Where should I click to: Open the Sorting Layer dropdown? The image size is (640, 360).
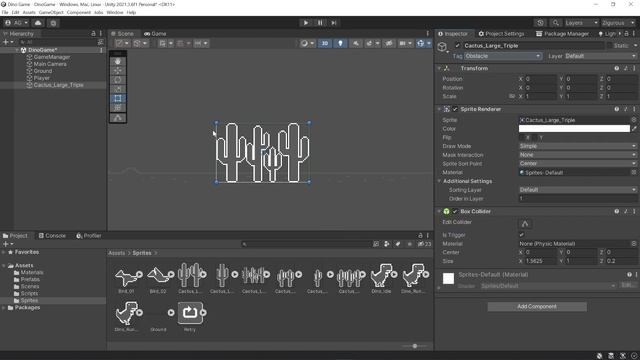pos(578,190)
